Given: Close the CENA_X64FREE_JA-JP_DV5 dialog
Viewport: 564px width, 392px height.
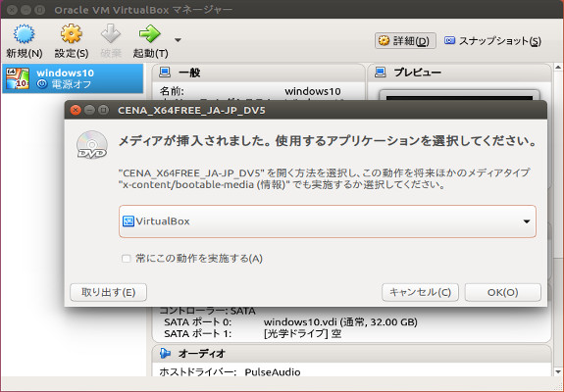Looking at the screenshot, I should (x=76, y=110).
